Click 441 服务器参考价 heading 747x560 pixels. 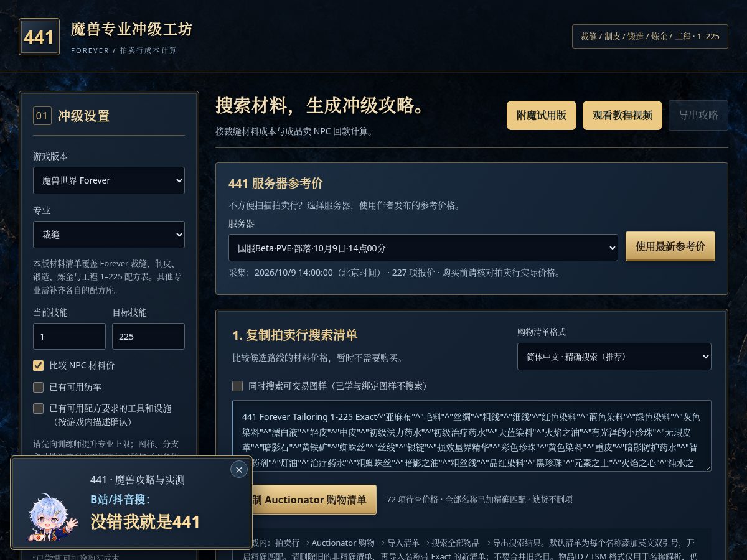(x=276, y=184)
